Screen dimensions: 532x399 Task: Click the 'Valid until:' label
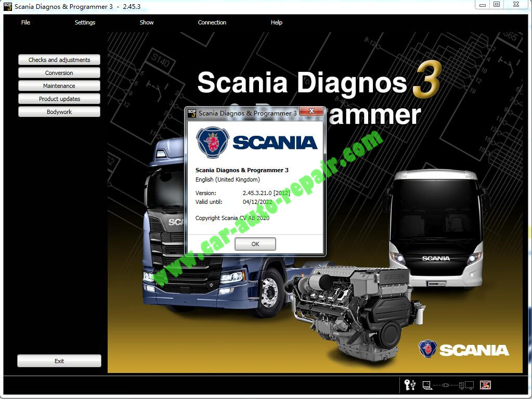click(209, 202)
